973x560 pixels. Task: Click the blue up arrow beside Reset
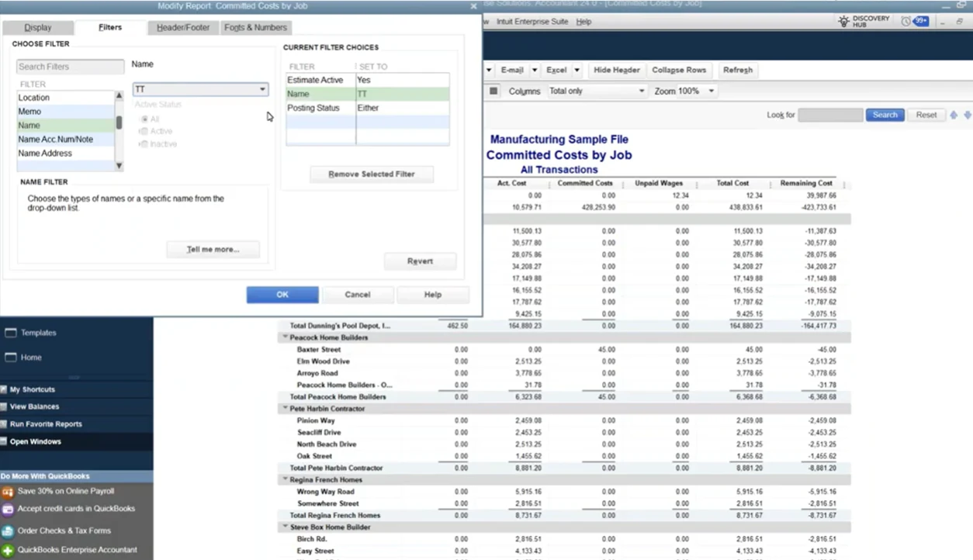(954, 115)
